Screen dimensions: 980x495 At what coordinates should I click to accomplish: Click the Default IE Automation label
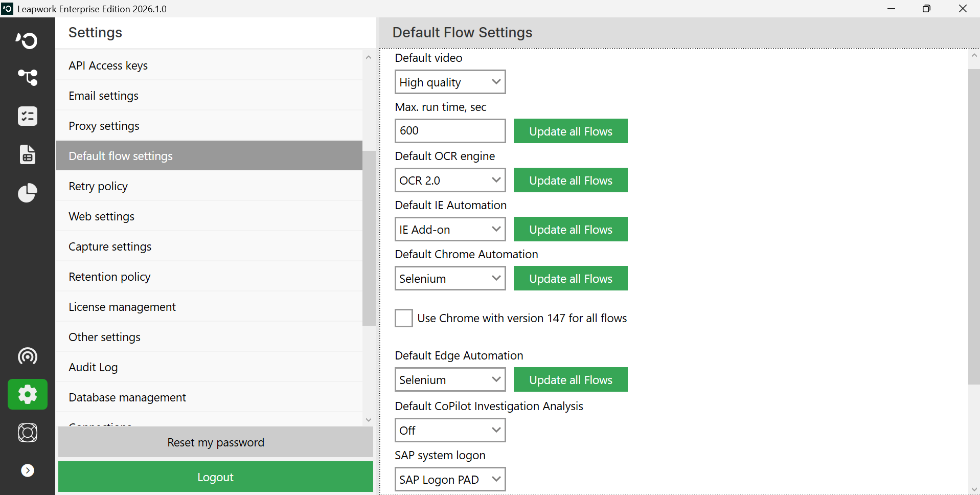tap(451, 205)
